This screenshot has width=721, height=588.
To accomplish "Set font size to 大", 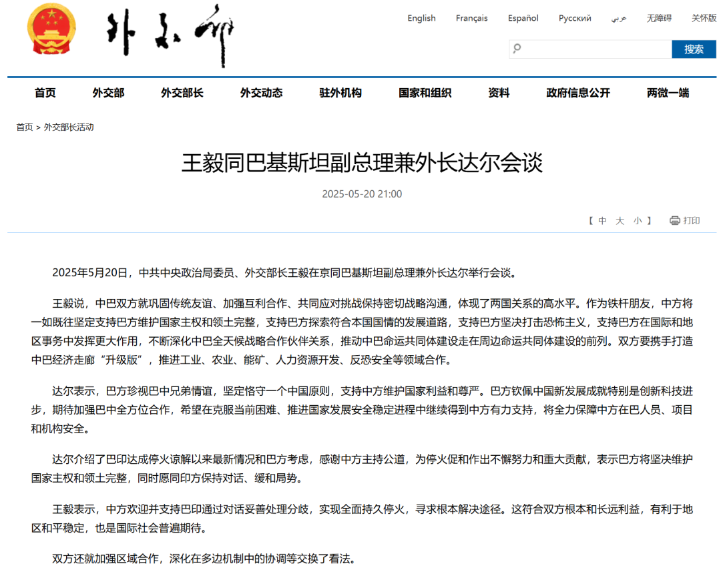I will pyautogui.click(x=620, y=220).
